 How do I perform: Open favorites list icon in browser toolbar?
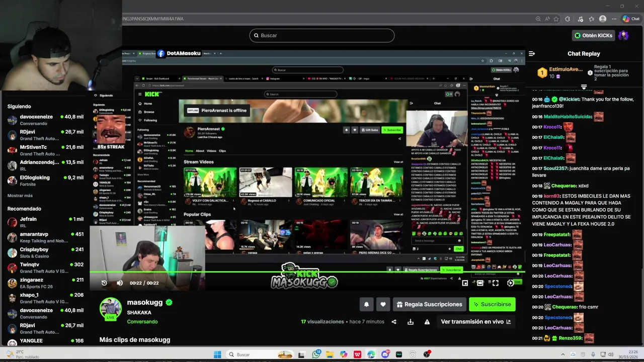coord(592,19)
